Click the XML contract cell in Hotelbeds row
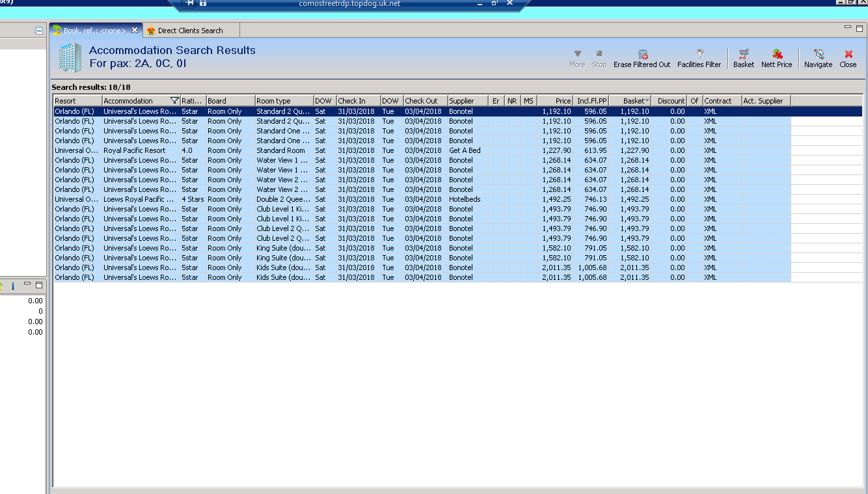The image size is (868, 494). tap(722, 199)
